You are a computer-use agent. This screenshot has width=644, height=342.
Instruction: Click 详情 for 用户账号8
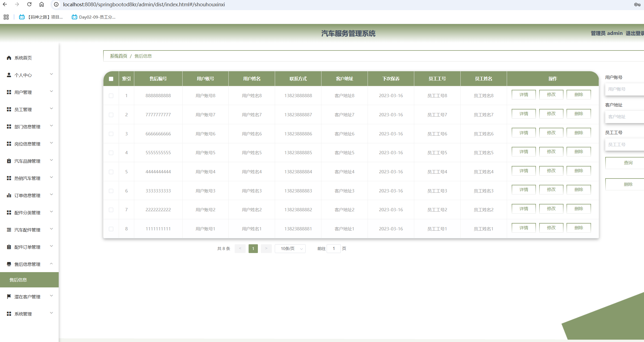coord(524,95)
